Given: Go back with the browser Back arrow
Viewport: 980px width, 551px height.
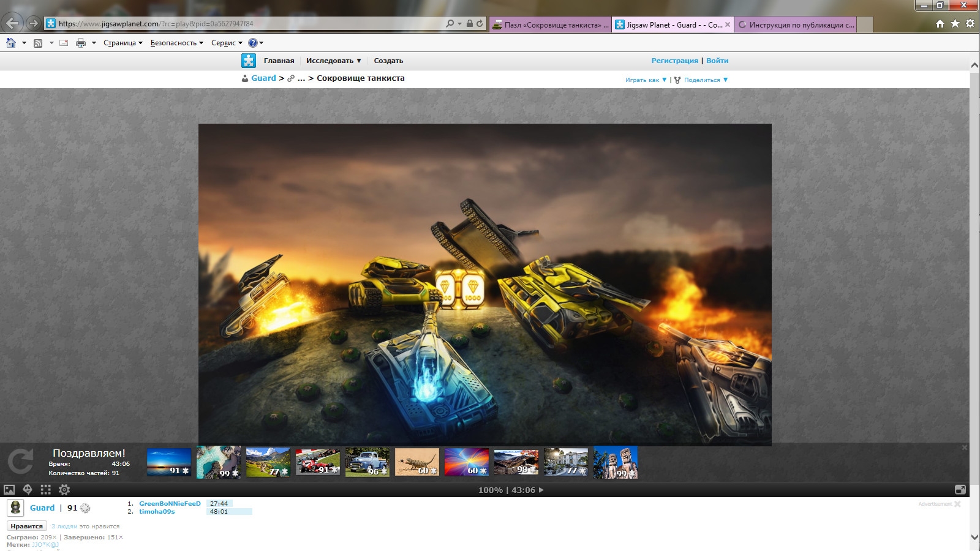Looking at the screenshot, I should coord(12,23).
